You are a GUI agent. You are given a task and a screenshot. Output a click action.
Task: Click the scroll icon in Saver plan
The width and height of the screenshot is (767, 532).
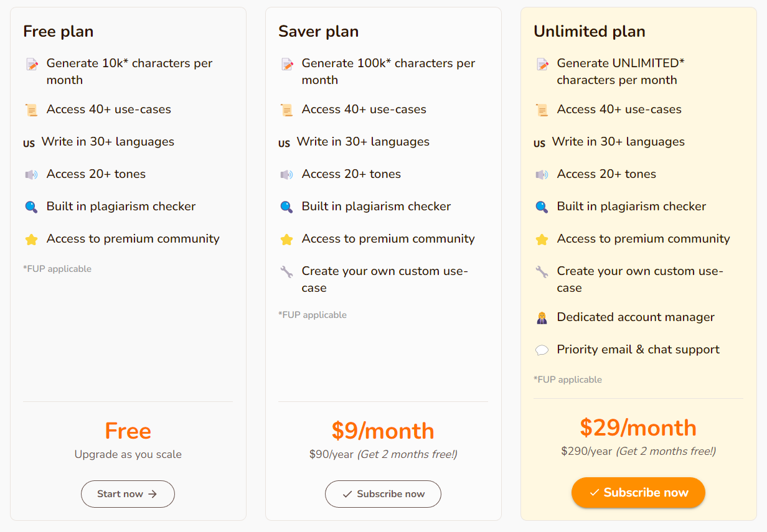286,110
